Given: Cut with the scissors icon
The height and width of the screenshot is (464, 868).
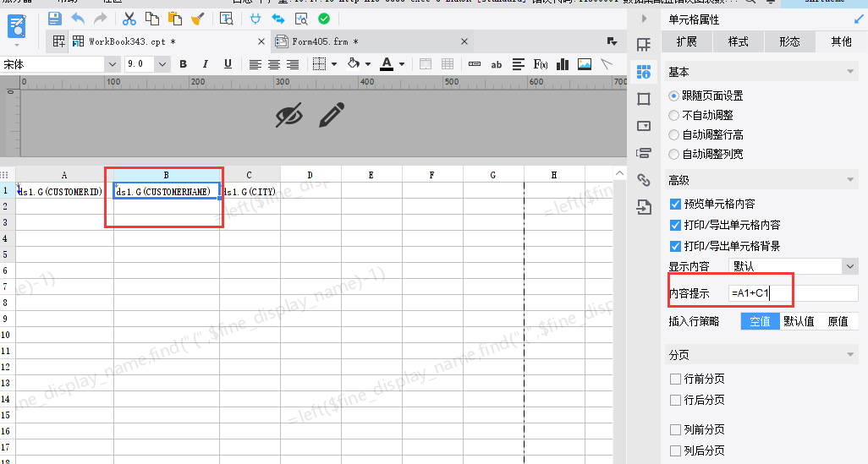Looking at the screenshot, I should [x=129, y=19].
